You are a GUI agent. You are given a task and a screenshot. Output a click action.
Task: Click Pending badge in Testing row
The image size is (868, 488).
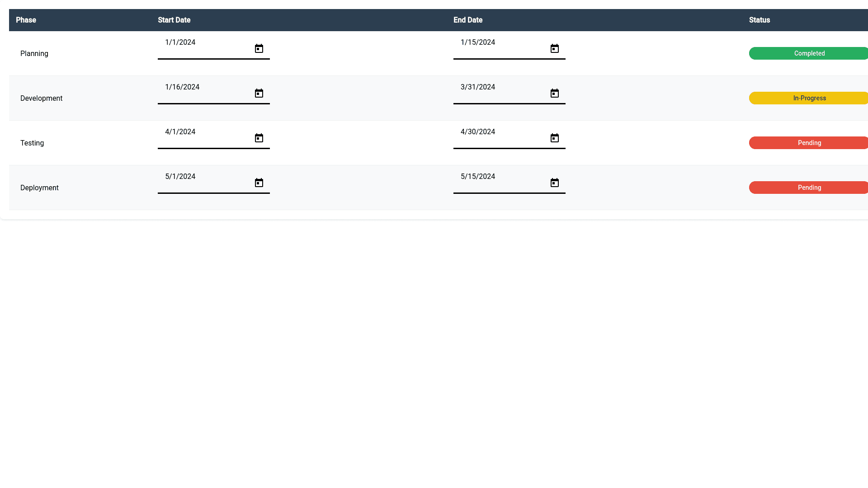pos(808,143)
